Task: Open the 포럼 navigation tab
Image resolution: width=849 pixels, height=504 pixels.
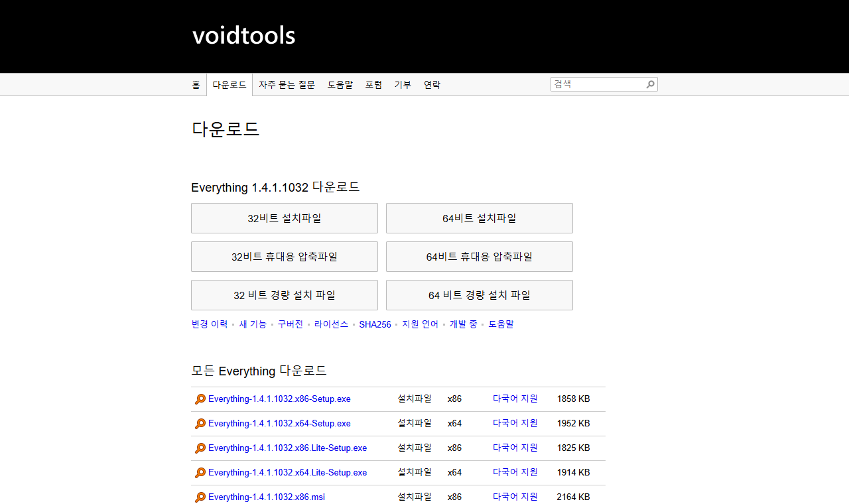Action: (373, 85)
